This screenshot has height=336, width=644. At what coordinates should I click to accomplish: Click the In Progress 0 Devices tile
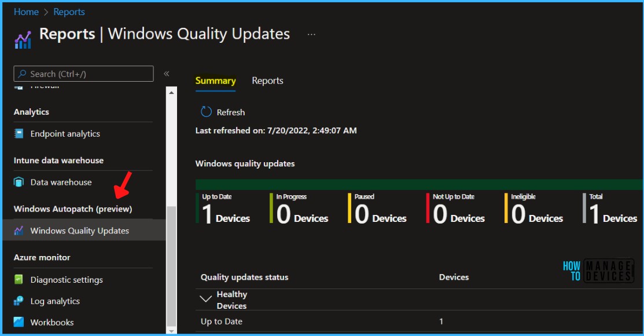point(299,209)
